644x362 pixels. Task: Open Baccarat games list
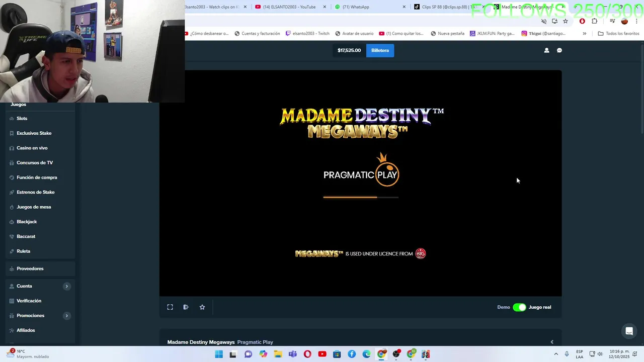[40, 236]
